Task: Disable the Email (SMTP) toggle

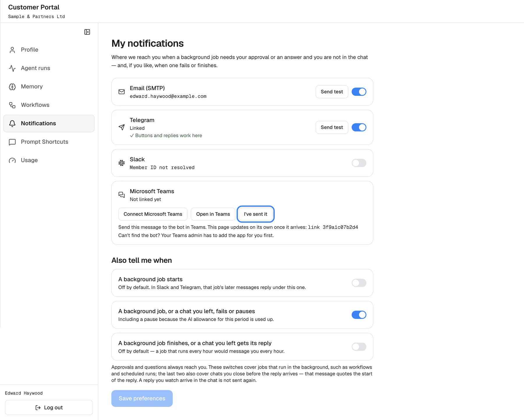Action: point(359,92)
